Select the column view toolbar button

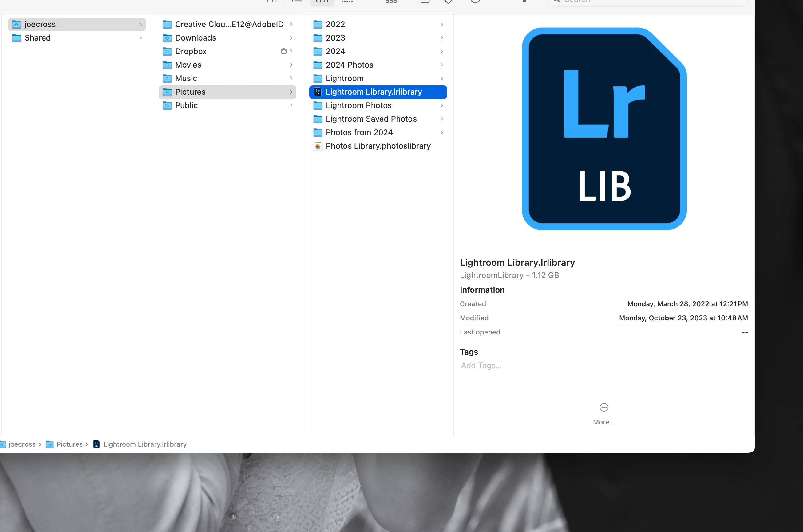point(322,2)
